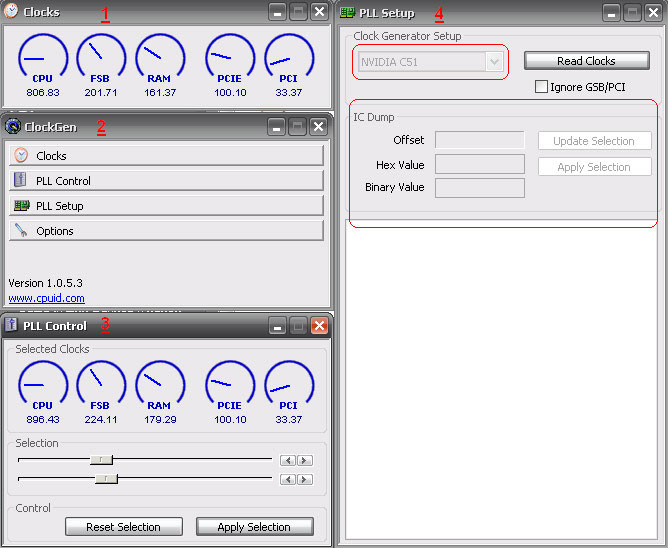Click the CPU gauge in Clocks window
Viewport: 668px width, 548px height.
(43, 58)
